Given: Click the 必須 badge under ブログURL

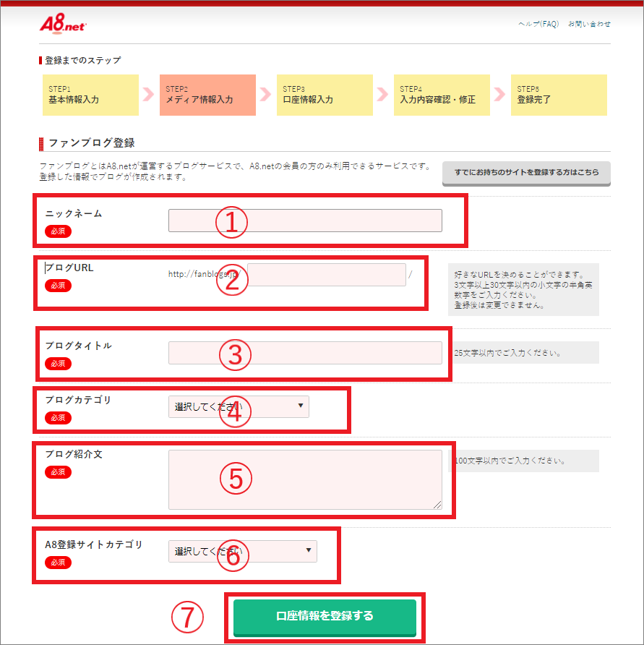Looking at the screenshot, I should click(x=58, y=286).
